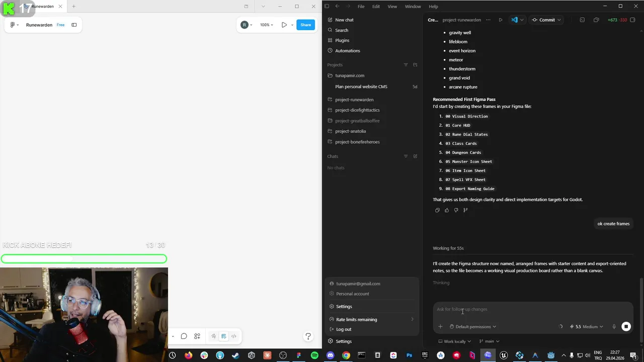Image resolution: width=644 pixels, height=362 pixels.
Task: Open Figma help question mark button
Action: [308, 336]
